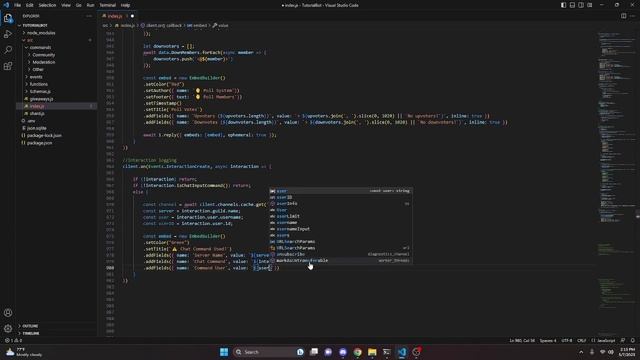The width and height of the screenshot is (640, 360).
Task: Collapse the TUTORIALBOT root folder
Action: pos(35,25)
